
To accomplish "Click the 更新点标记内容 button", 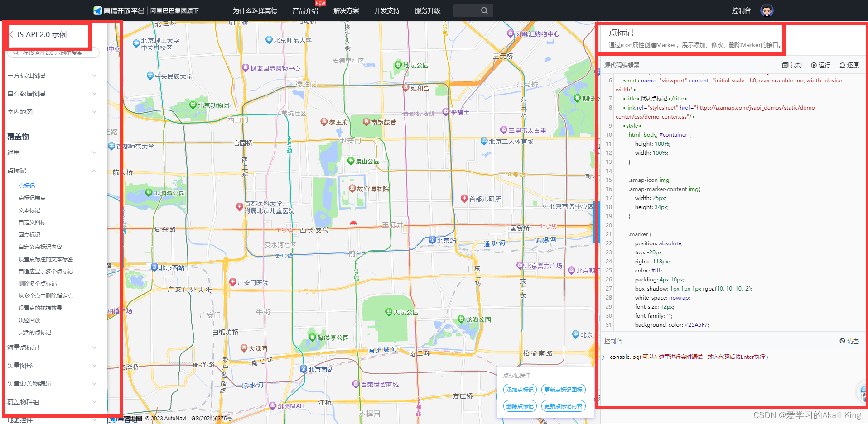I will pos(563,406).
